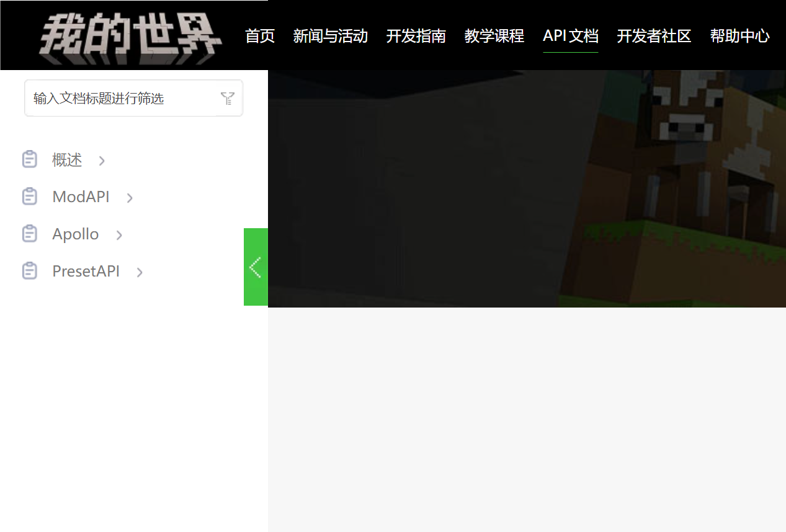Viewport: 786px width, 532px height.
Task: Select the PresetAPI document tree item
Action: (86, 272)
